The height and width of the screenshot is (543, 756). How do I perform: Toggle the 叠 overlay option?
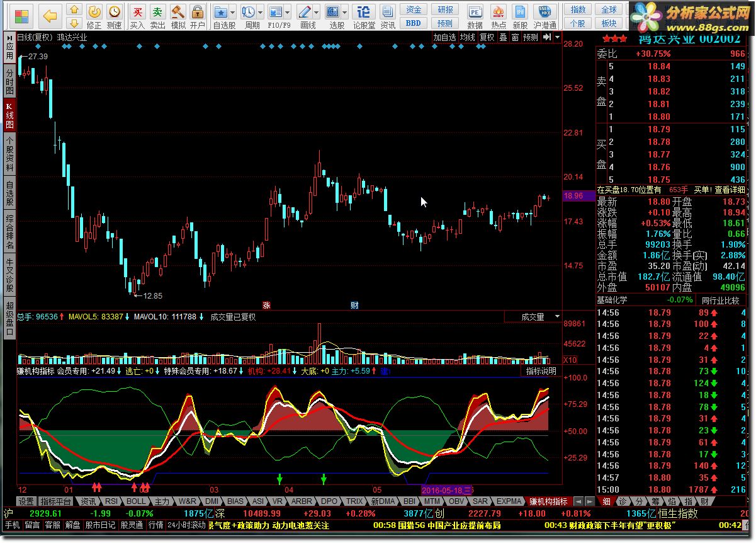(x=503, y=37)
